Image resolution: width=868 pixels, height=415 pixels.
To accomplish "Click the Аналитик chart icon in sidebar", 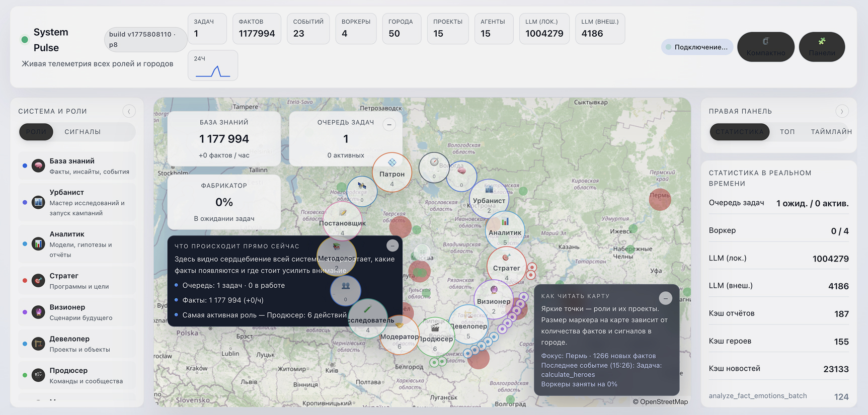I will click(38, 244).
